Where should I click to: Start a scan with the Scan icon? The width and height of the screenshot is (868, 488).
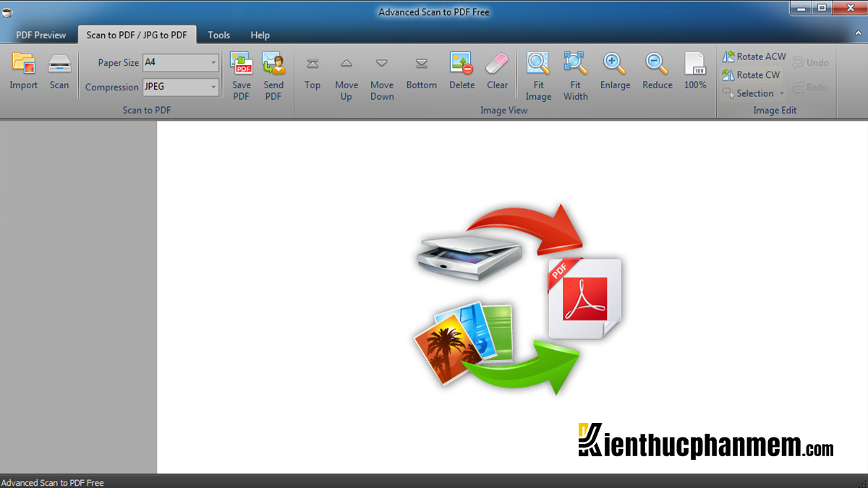click(x=59, y=64)
